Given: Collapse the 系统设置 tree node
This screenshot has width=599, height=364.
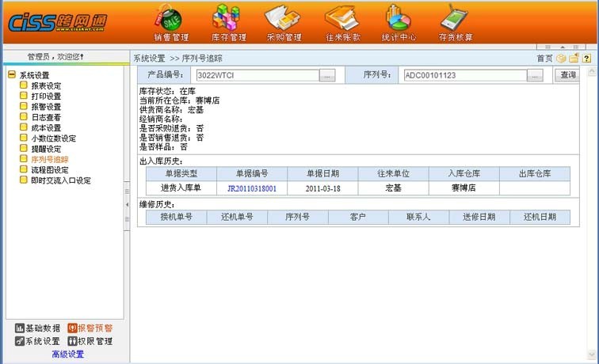Looking at the screenshot, I should (12, 75).
